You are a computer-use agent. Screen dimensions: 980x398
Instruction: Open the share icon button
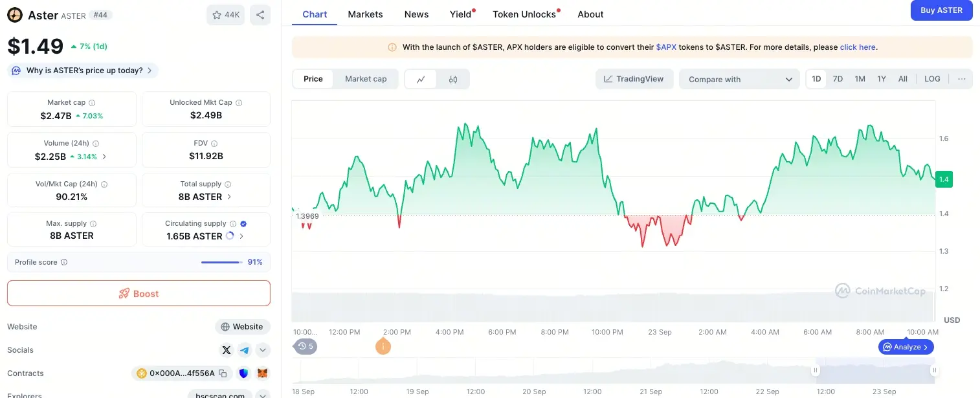coord(260,15)
